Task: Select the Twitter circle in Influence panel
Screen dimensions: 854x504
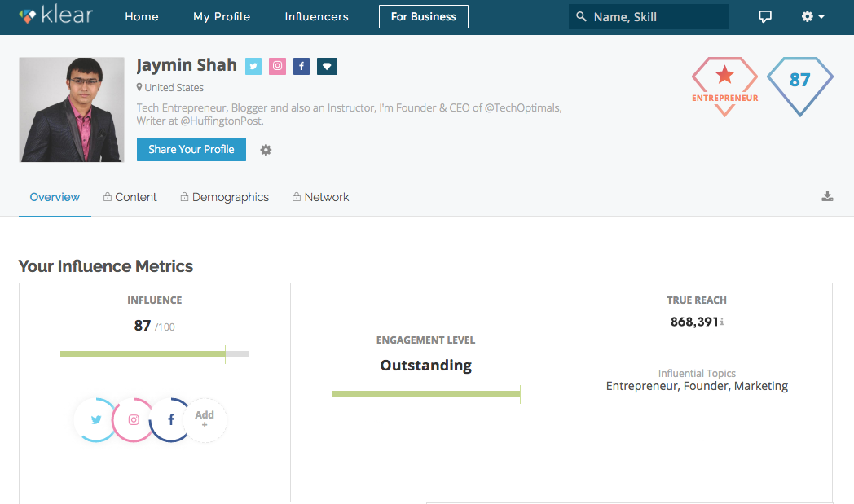Action: 96,420
